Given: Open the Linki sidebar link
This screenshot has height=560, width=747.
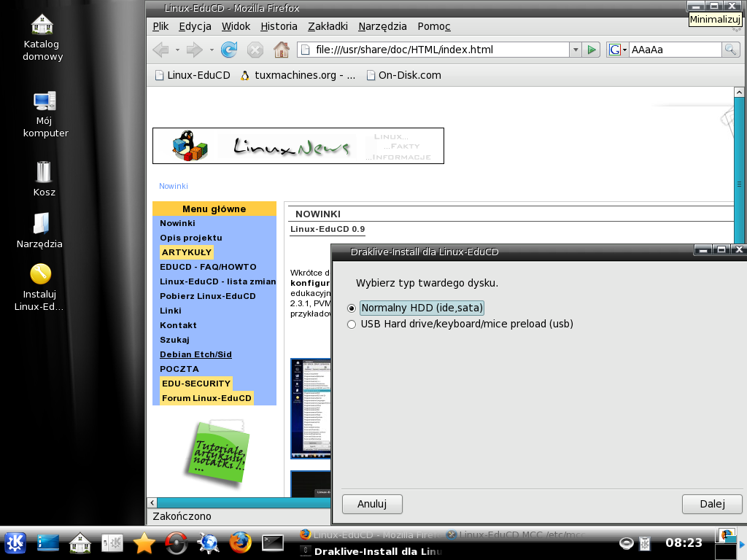Looking at the screenshot, I should coord(171,311).
